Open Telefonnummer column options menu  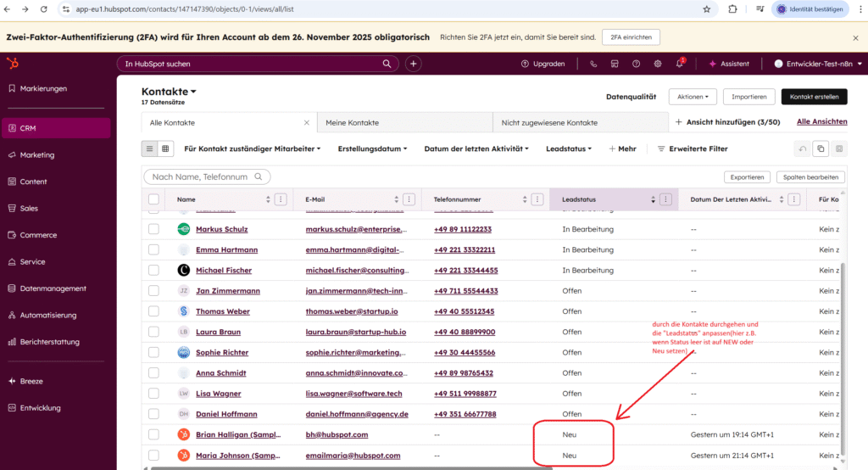(537, 199)
